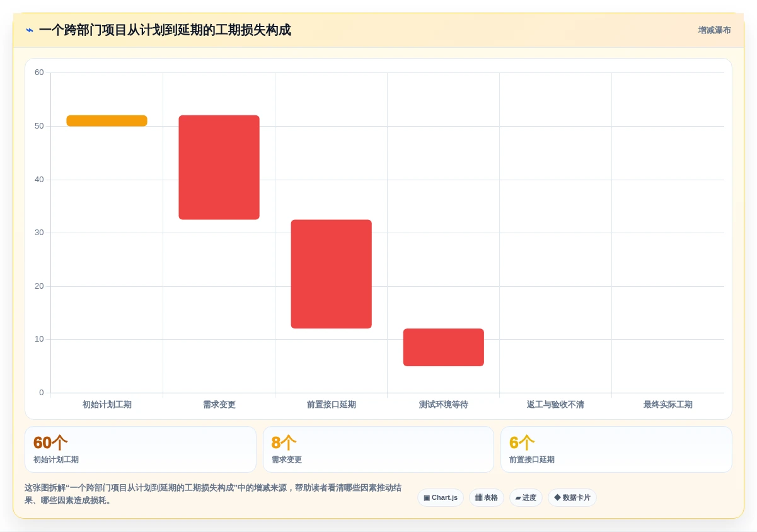Click the description text starting 这张图拆解
The image size is (757, 532).
tap(213, 494)
